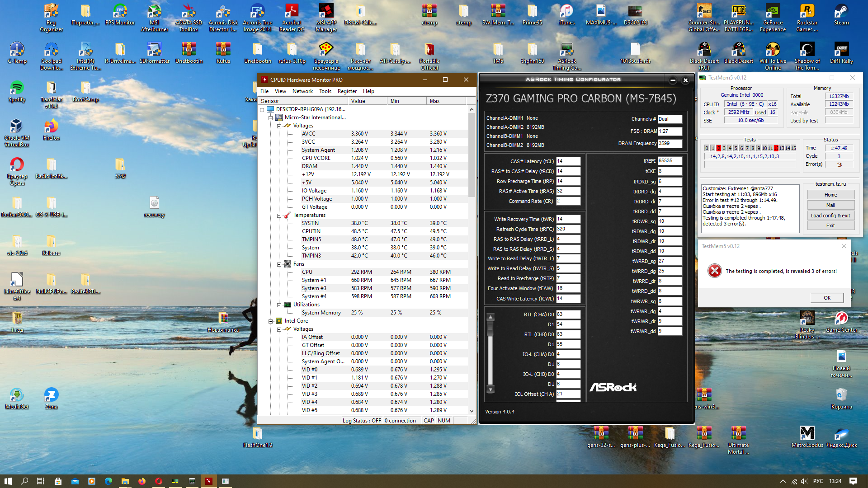The width and height of the screenshot is (868, 488).
Task: Click the Home button in TestMem5
Action: click(830, 195)
